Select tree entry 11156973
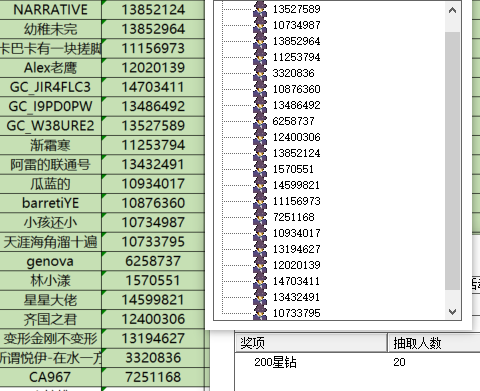Image resolution: width=480 pixels, height=391 pixels. click(296, 201)
